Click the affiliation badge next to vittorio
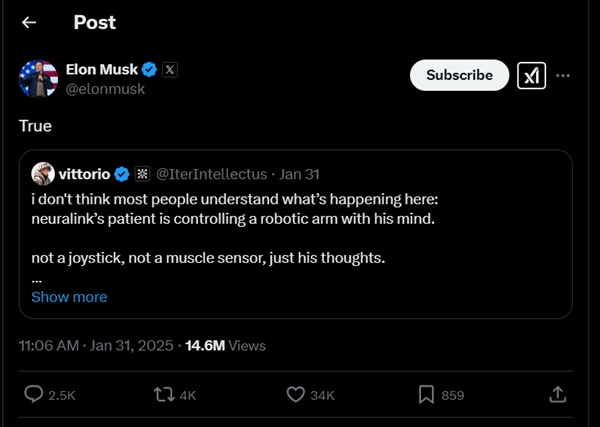The width and height of the screenshot is (600, 427). [142, 174]
